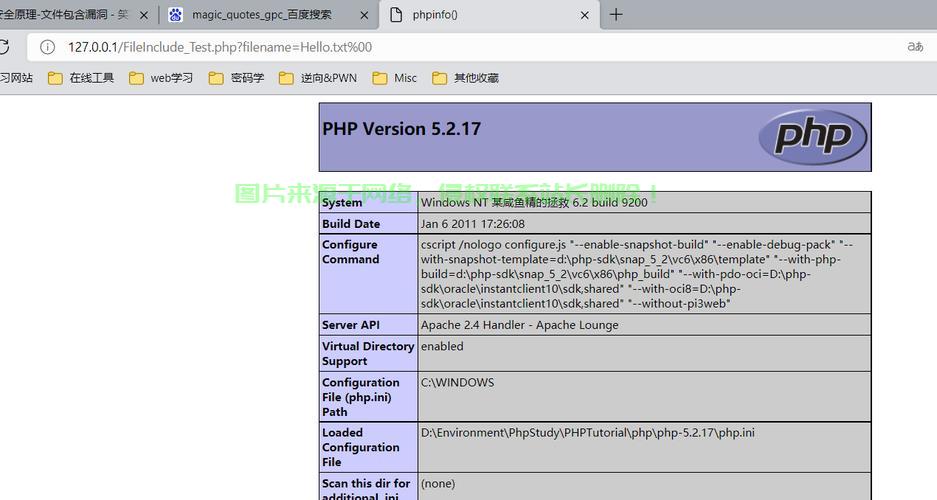Reload the current page
The height and width of the screenshot is (500, 937).
point(4,47)
